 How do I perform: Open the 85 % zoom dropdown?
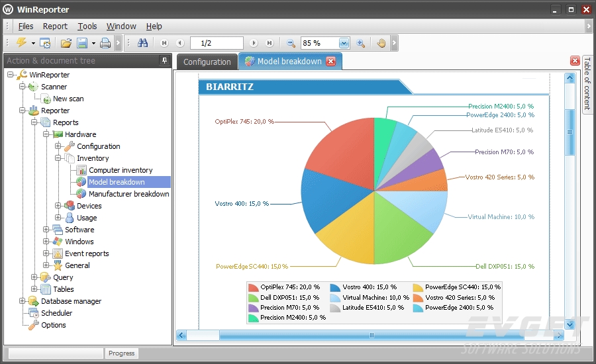tap(344, 43)
